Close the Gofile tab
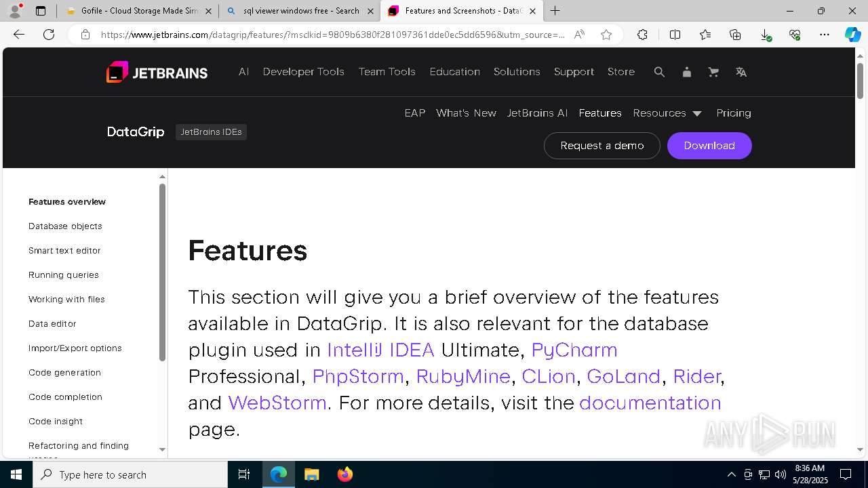 pos(208,11)
